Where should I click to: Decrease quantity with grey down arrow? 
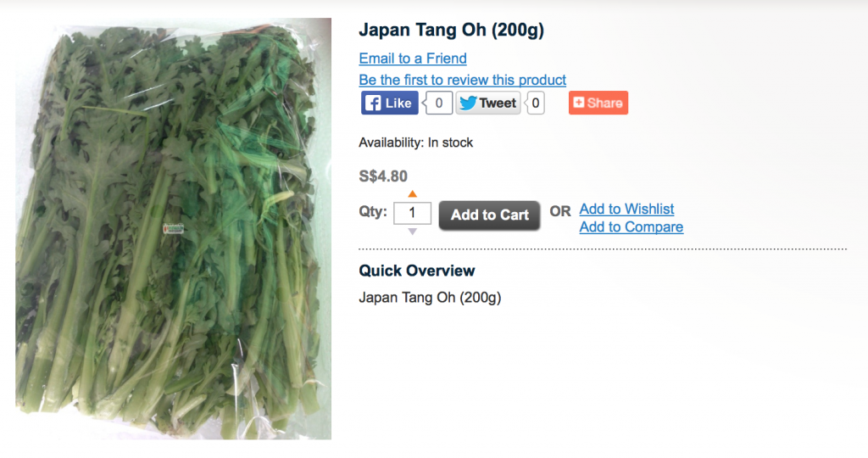pyautogui.click(x=413, y=232)
